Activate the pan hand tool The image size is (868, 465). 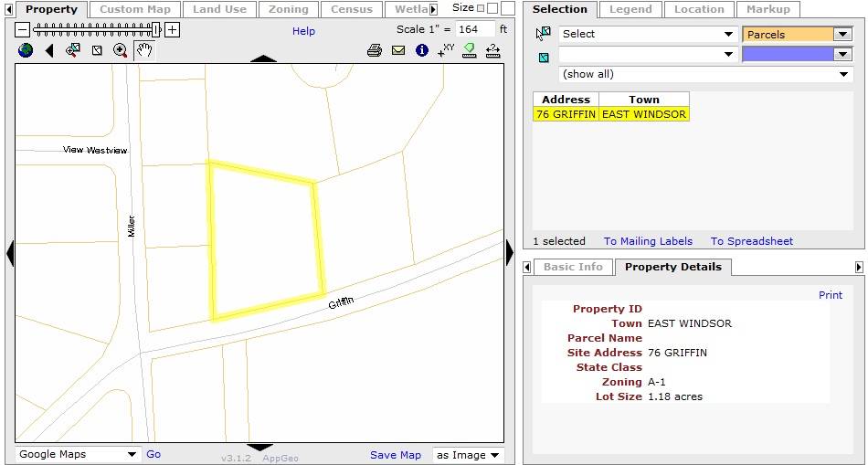coord(144,50)
